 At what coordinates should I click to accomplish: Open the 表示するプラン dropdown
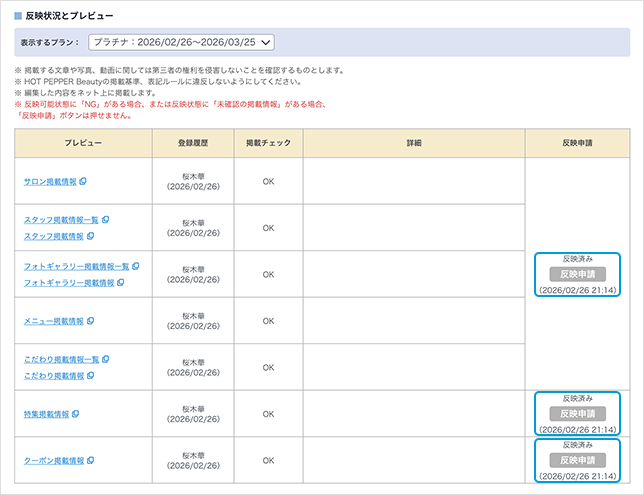[181, 42]
